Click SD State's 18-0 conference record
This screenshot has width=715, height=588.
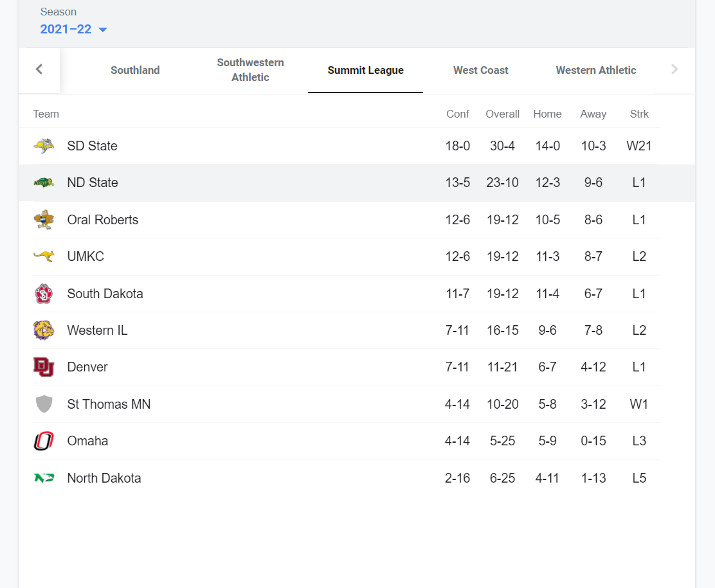click(x=457, y=146)
